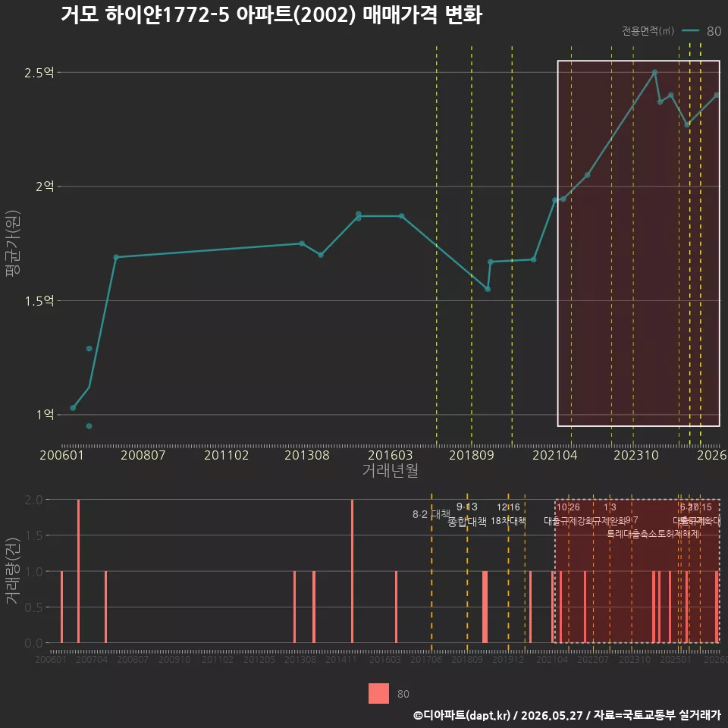Screen dimensions: 728x728
Task: Click '202501' on the volume chart x-axis
Action: (676, 659)
